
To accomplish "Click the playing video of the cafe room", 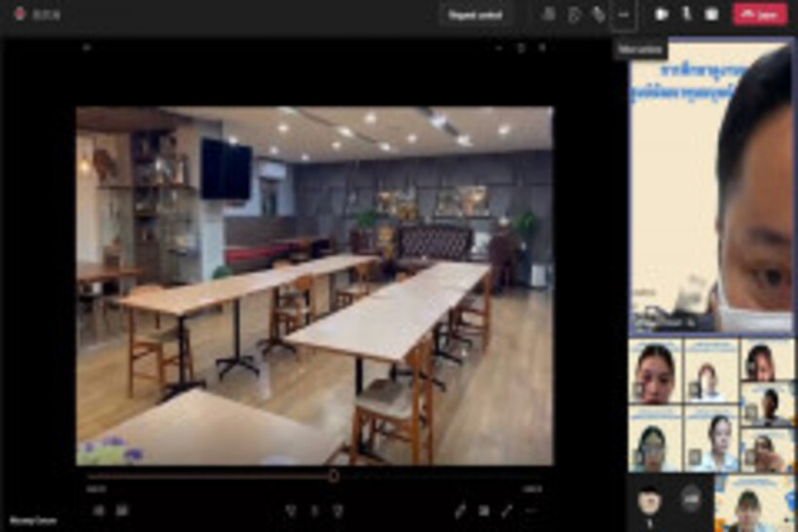I will coord(314,286).
